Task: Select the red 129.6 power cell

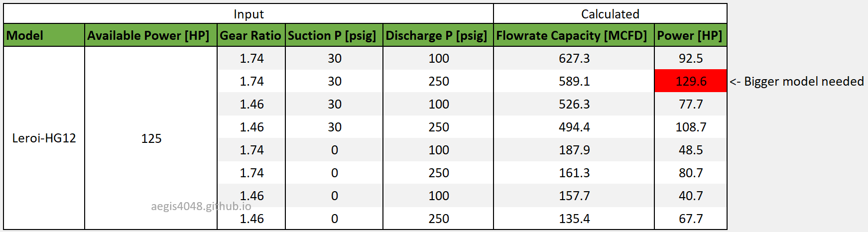Action: point(691,81)
